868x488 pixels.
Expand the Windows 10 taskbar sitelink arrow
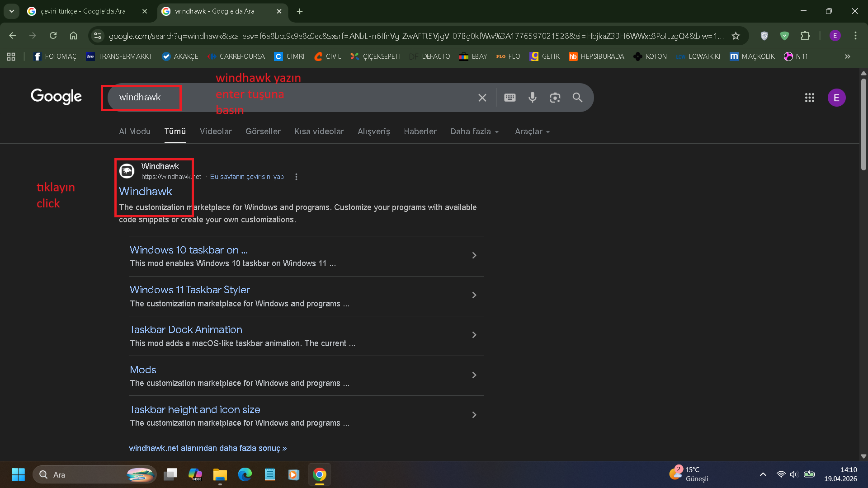point(474,255)
